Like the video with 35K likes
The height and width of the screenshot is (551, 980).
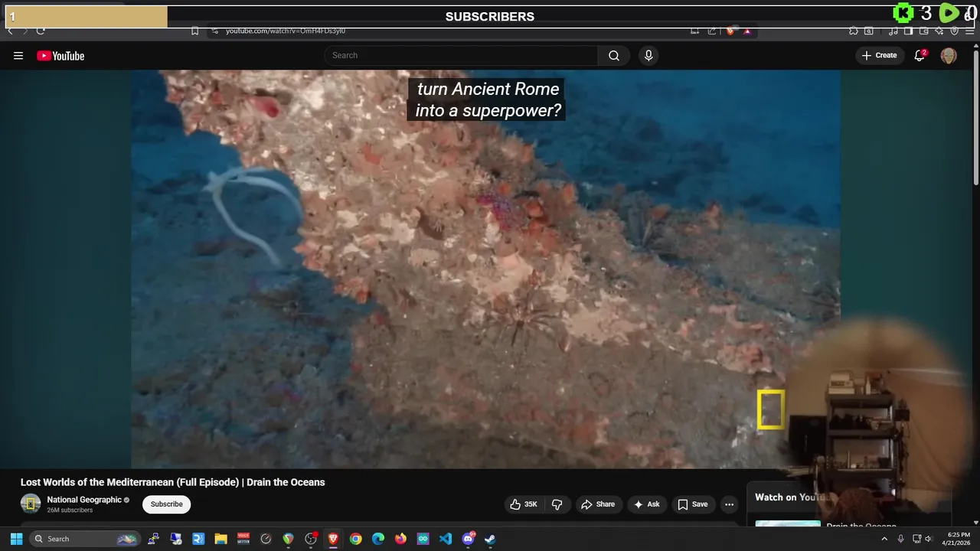click(x=524, y=504)
